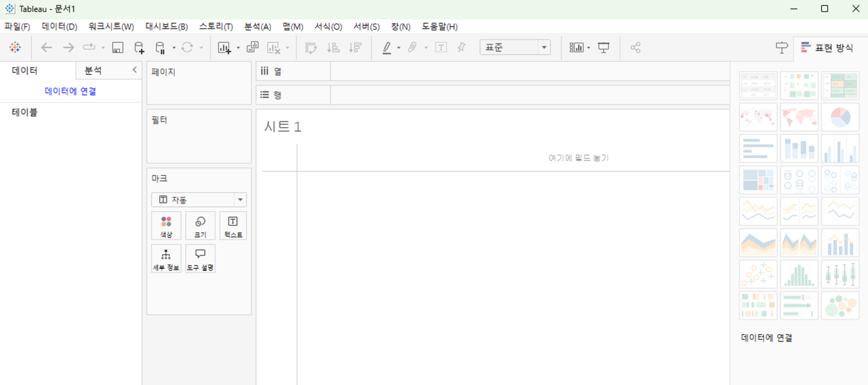
Task: Expand the refresh dropdown arrow
Action: point(201,48)
